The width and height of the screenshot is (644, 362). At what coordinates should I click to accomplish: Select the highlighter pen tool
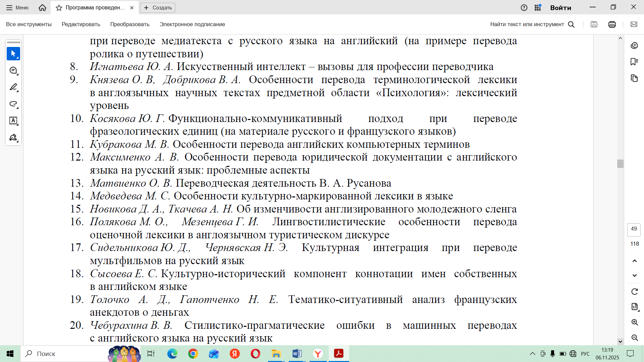[x=13, y=87]
